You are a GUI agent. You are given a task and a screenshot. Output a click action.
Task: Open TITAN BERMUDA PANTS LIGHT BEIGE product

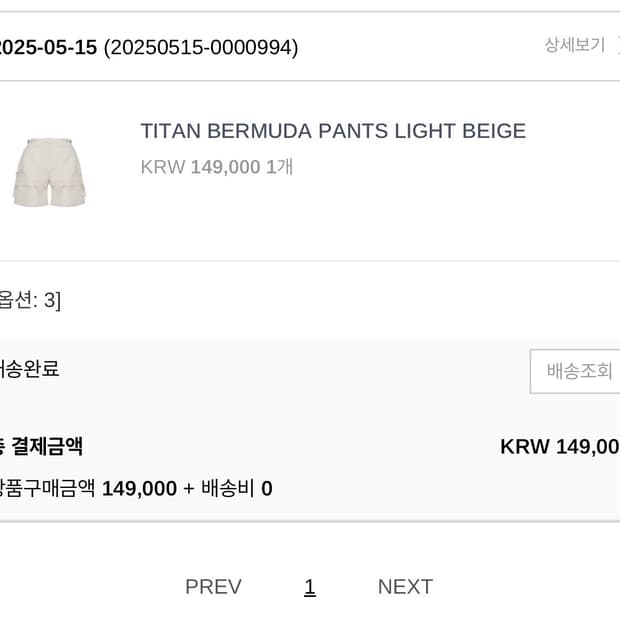pyautogui.click(x=333, y=131)
